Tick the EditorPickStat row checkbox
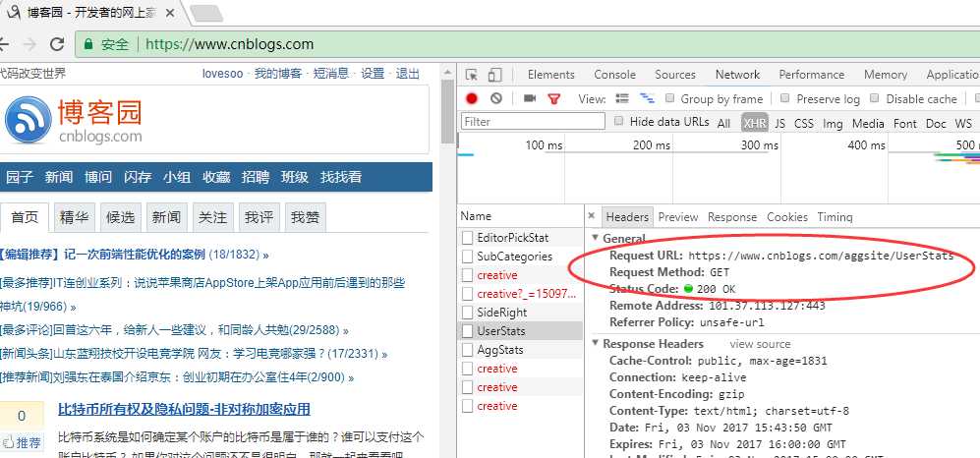The image size is (980, 458). tap(468, 238)
